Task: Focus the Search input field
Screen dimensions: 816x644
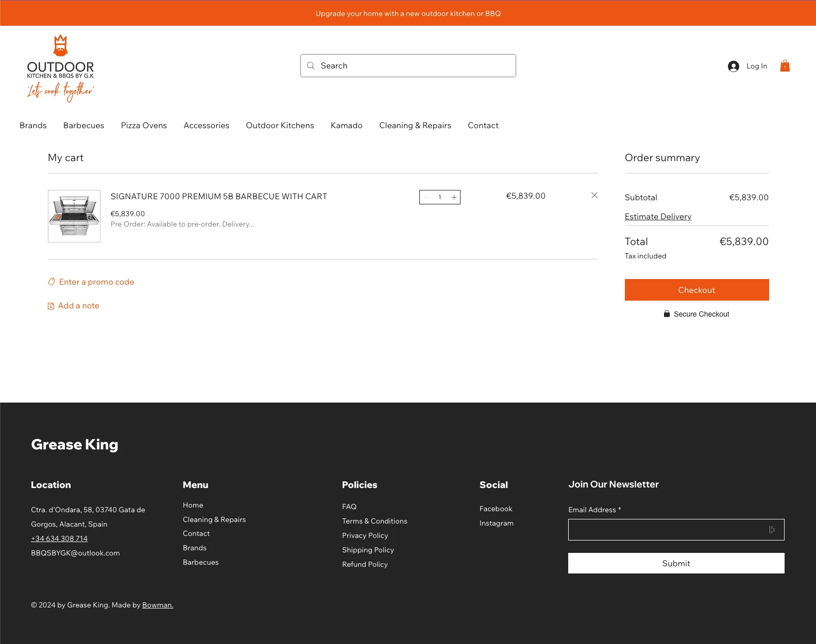Action: [408, 66]
